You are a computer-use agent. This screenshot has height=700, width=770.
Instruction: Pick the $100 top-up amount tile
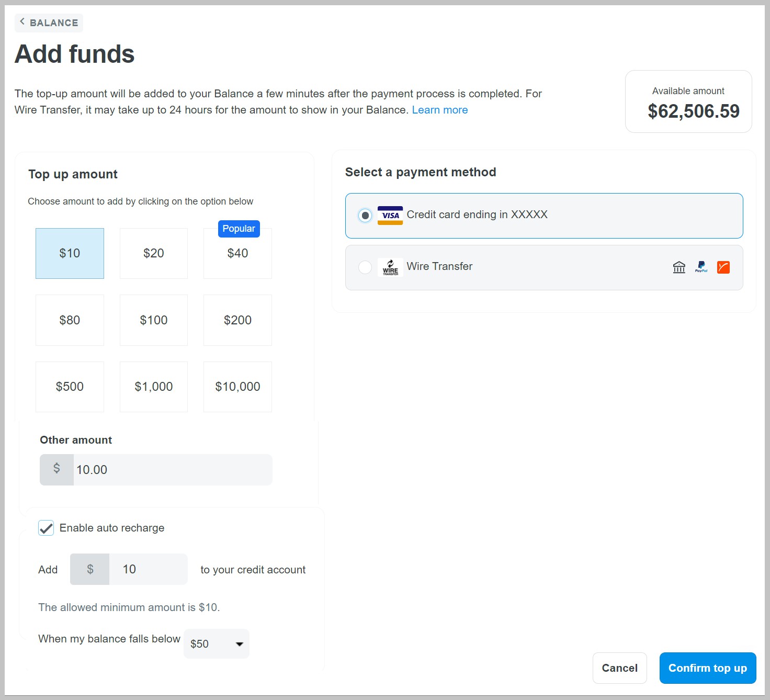tap(154, 320)
